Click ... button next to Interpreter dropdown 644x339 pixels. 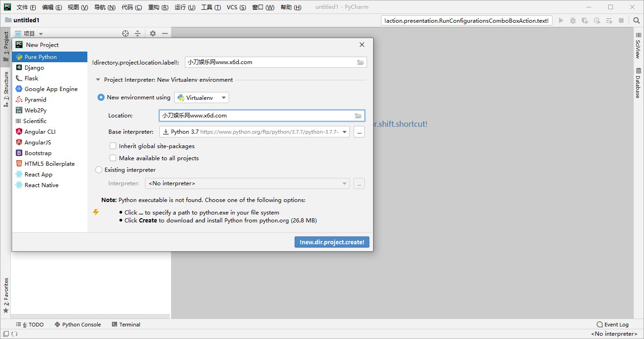coord(359,183)
